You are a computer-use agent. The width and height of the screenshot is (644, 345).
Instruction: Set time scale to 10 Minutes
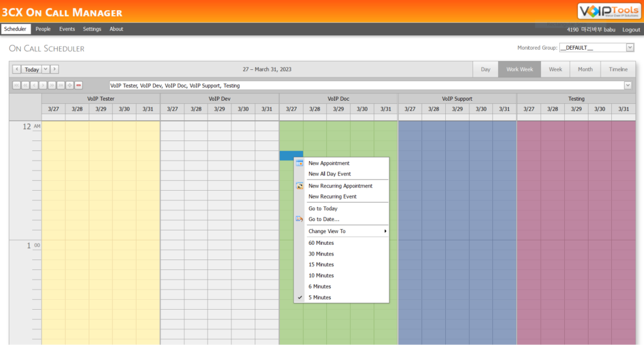pyautogui.click(x=341, y=276)
